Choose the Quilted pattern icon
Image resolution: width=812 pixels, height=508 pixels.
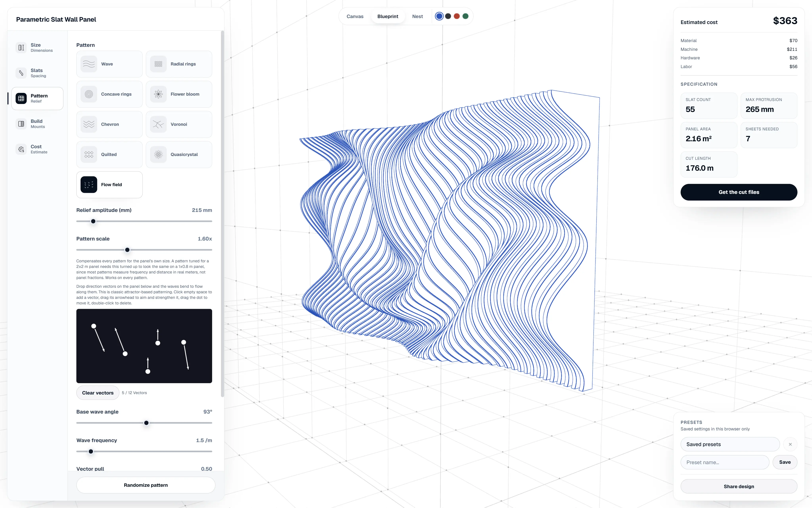89,155
